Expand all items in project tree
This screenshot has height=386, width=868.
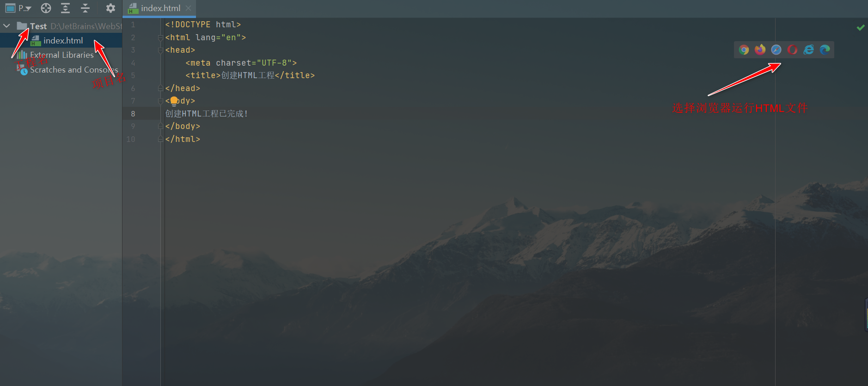[65, 8]
